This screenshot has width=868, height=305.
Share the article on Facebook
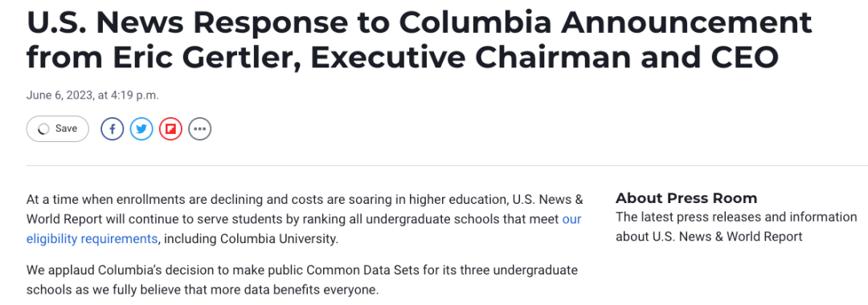point(112,129)
